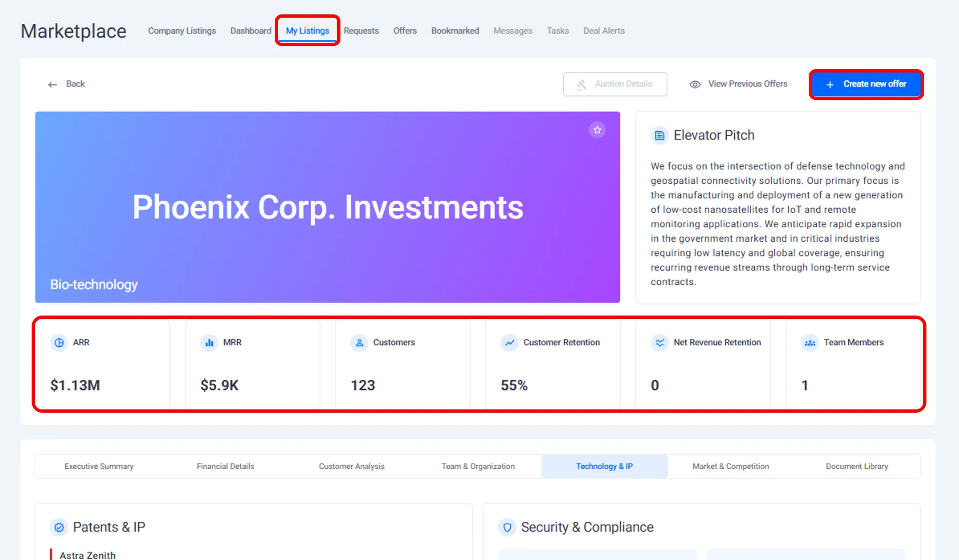
Task: Click the MRR bar chart icon
Action: tap(209, 343)
